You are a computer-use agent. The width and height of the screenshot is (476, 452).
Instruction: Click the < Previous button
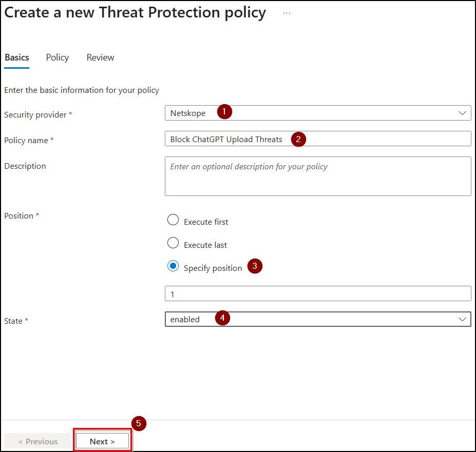(x=37, y=441)
